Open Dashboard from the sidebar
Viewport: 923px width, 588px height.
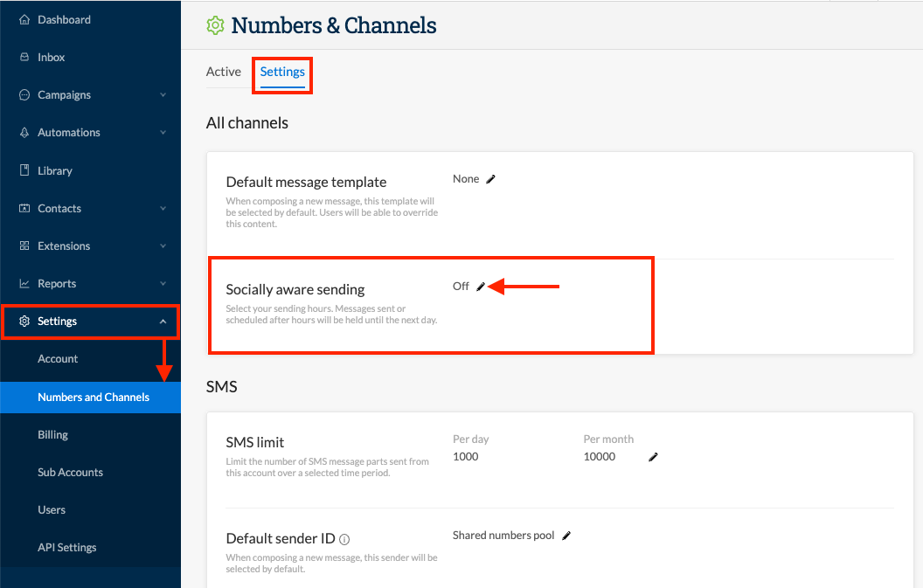pos(64,20)
